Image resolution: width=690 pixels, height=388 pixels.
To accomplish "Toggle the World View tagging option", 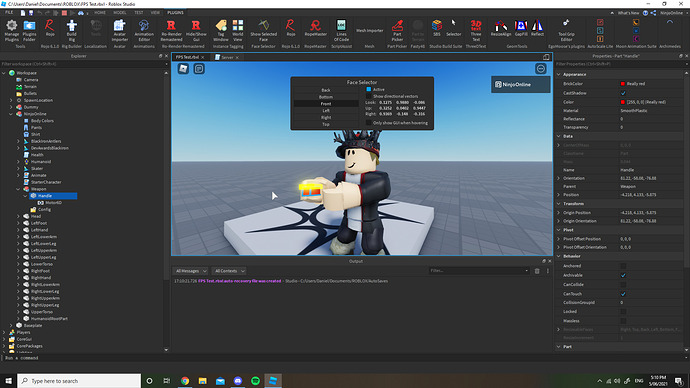I will point(238,30).
